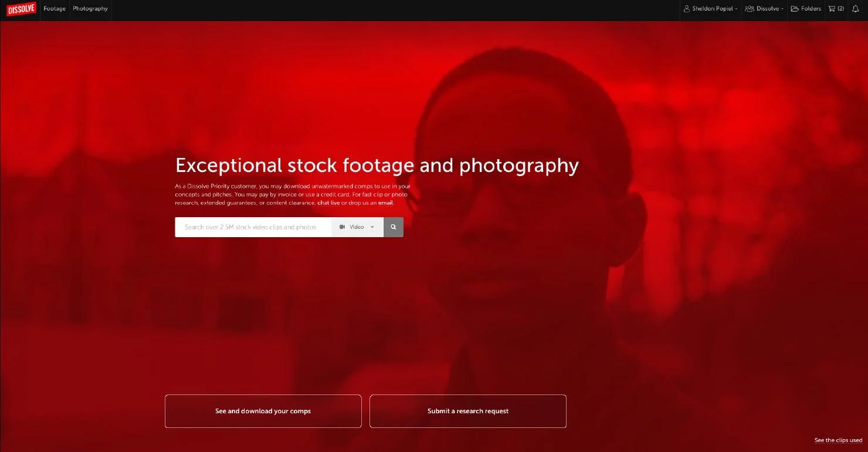Click the email link
The image size is (868, 452).
385,203
